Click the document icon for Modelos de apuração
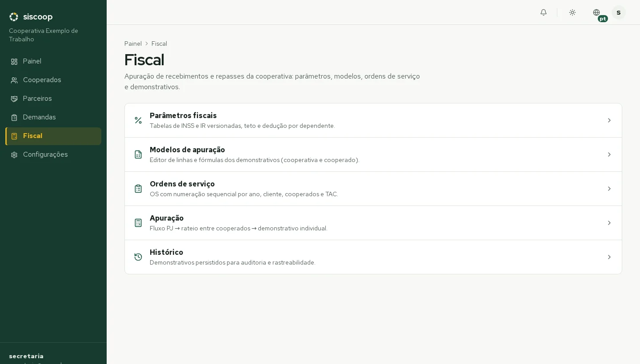 [x=138, y=154]
